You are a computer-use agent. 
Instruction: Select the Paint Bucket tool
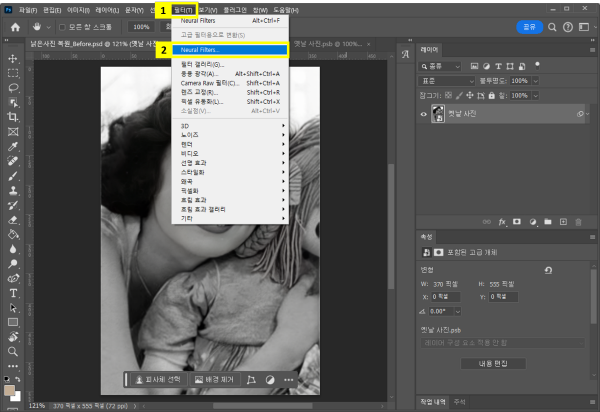point(13,234)
